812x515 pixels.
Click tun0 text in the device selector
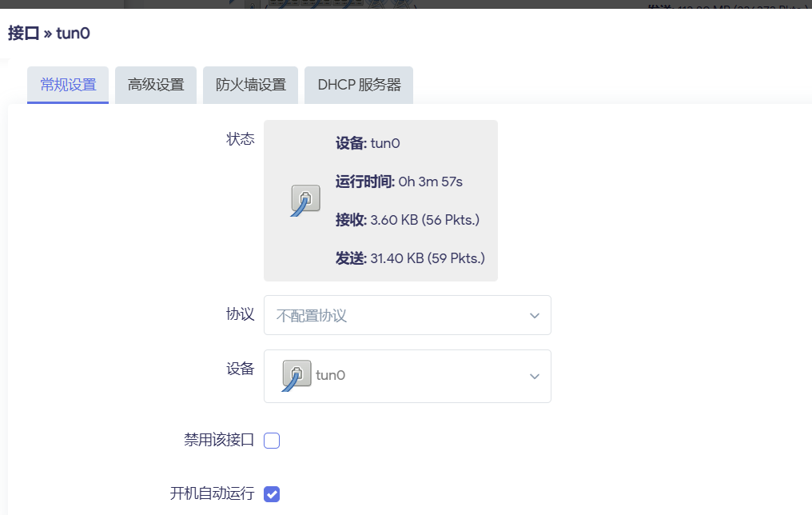click(331, 375)
